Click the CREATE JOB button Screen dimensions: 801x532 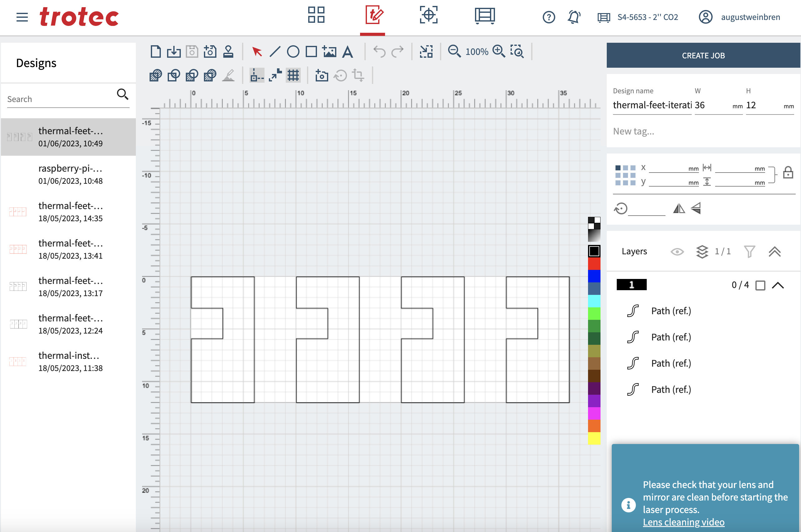pyautogui.click(x=703, y=55)
